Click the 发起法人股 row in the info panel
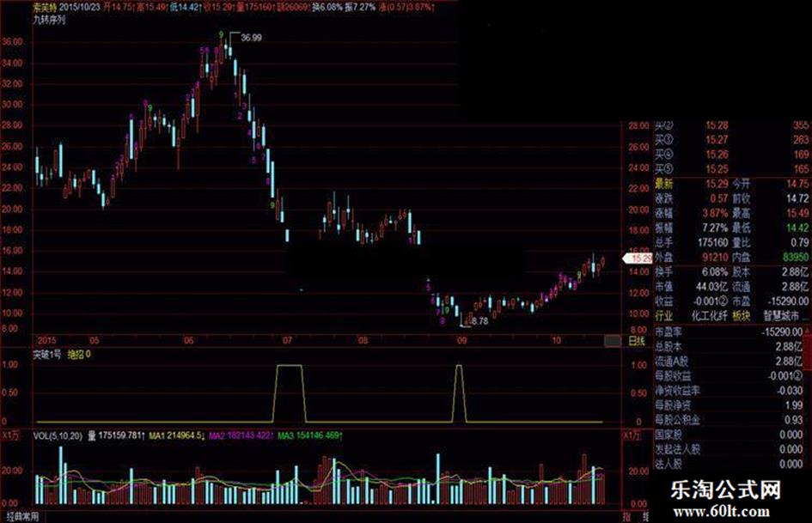 [729, 449]
